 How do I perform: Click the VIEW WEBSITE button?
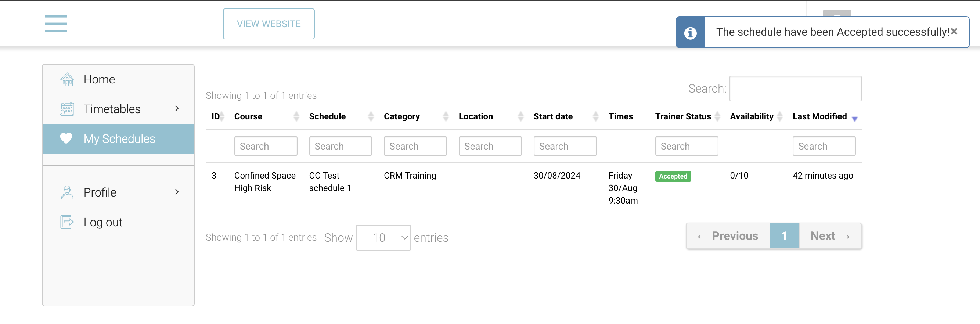click(269, 24)
